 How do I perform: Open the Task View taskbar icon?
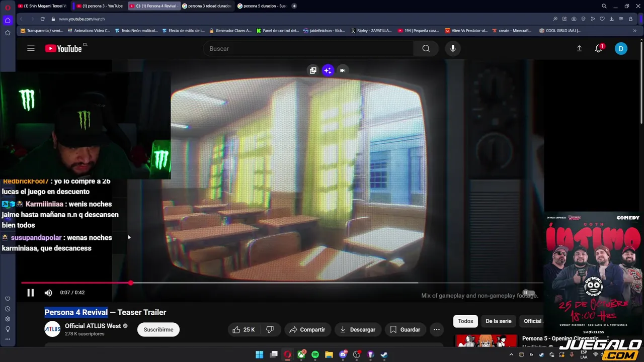[274, 354]
